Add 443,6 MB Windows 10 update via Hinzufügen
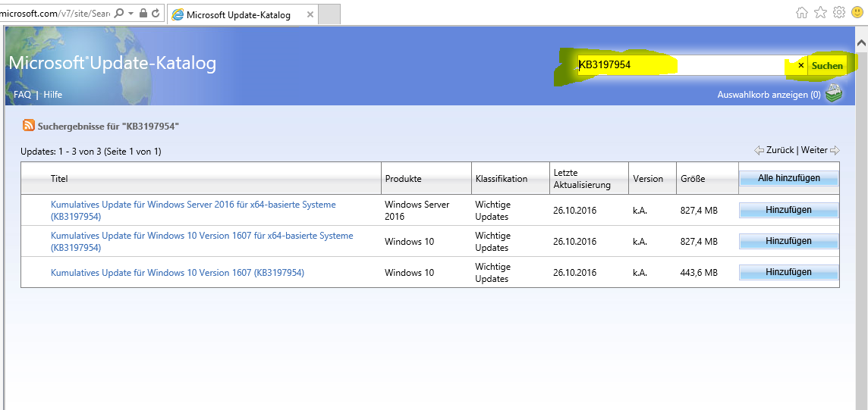 click(x=788, y=272)
